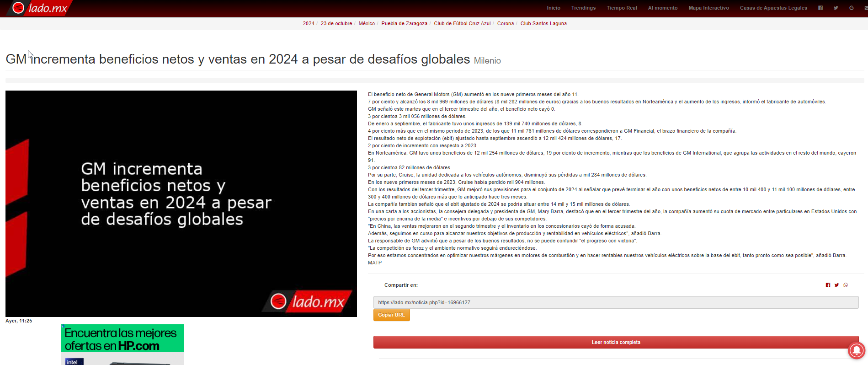The image size is (868, 365).
Task: Click the line starting 'En China, las ventas mejoraron'
Action: (x=502, y=226)
